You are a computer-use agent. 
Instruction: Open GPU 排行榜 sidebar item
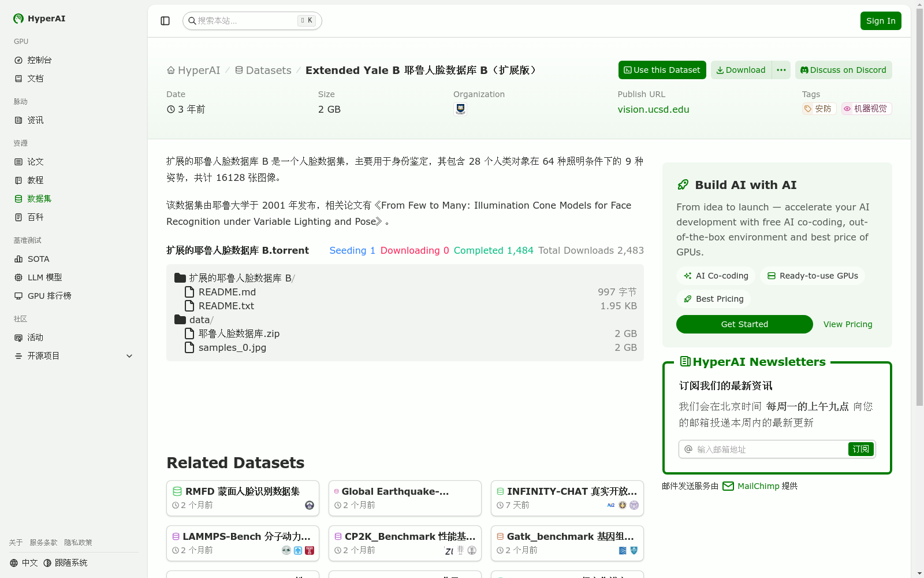click(x=74, y=296)
